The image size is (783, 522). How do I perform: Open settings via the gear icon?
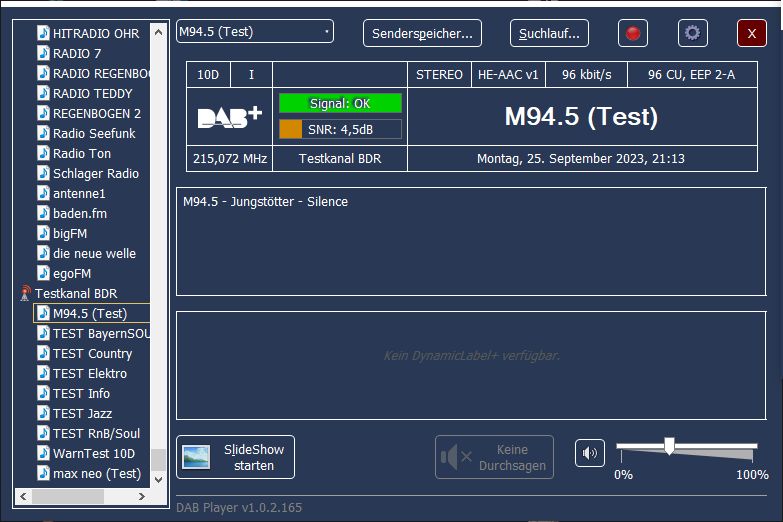coord(693,33)
